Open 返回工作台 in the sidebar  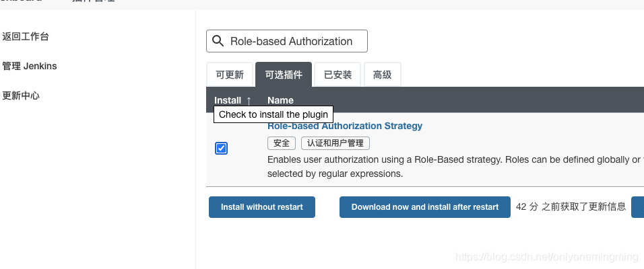point(26,36)
